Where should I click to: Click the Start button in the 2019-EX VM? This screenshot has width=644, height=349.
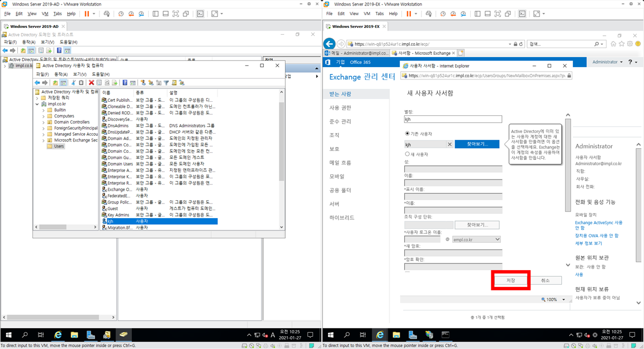pyautogui.click(x=330, y=335)
